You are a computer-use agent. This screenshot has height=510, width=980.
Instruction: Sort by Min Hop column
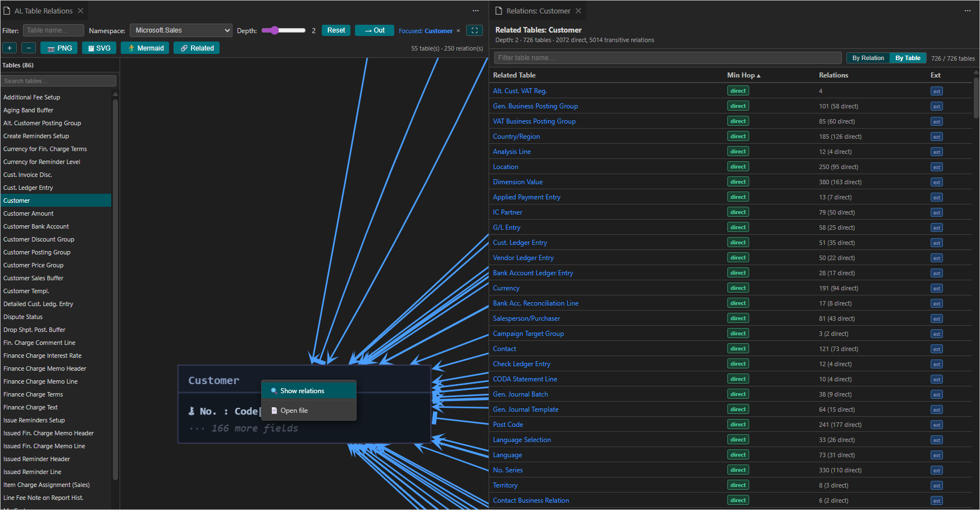[744, 75]
